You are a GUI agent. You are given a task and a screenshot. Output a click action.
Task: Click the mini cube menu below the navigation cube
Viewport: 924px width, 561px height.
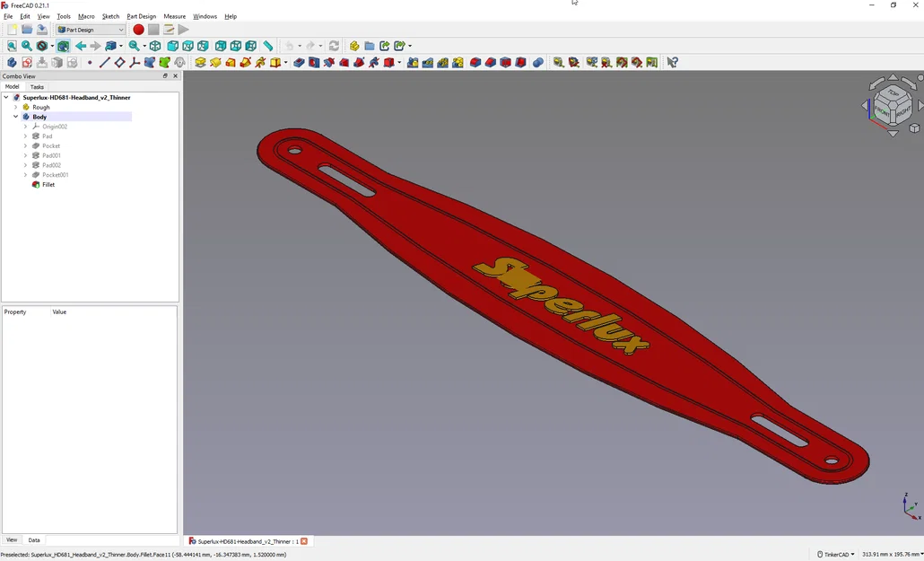pyautogui.click(x=914, y=127)
